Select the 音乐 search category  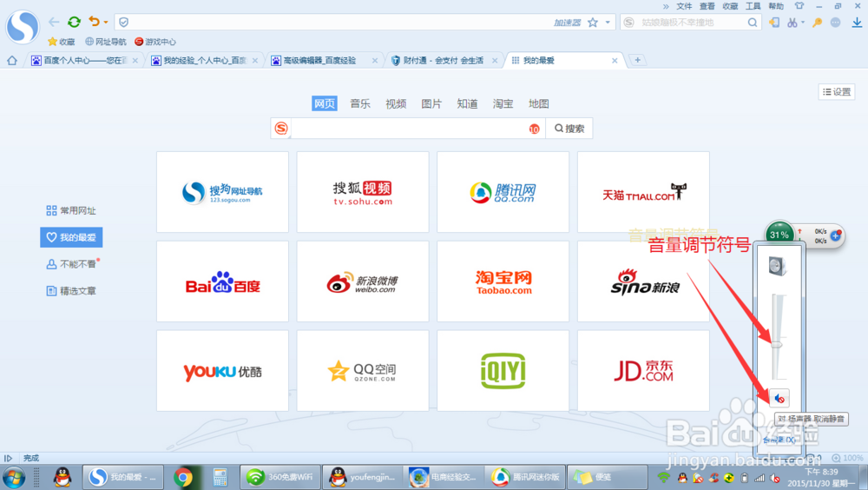pos(360,103)
